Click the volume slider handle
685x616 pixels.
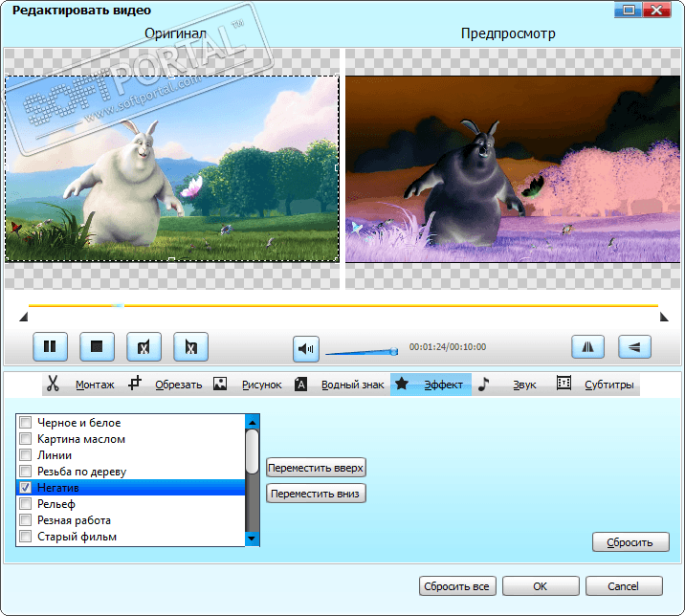point(394,351)
